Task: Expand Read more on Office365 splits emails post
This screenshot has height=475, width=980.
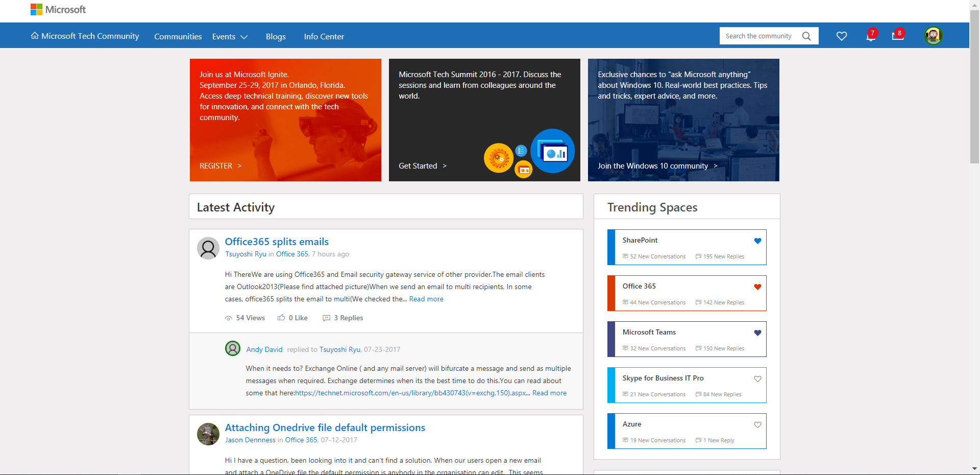Action: click(x=426, y=299)
